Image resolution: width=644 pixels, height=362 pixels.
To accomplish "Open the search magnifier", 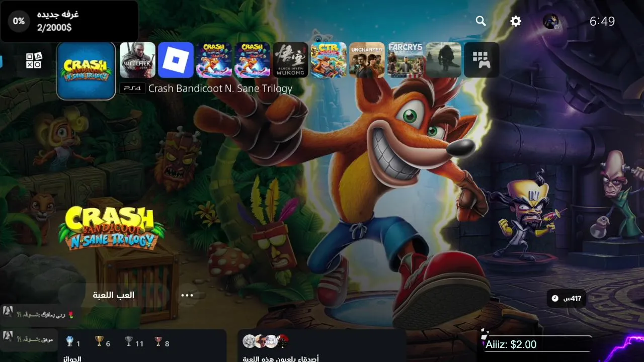I will [481, 21].
